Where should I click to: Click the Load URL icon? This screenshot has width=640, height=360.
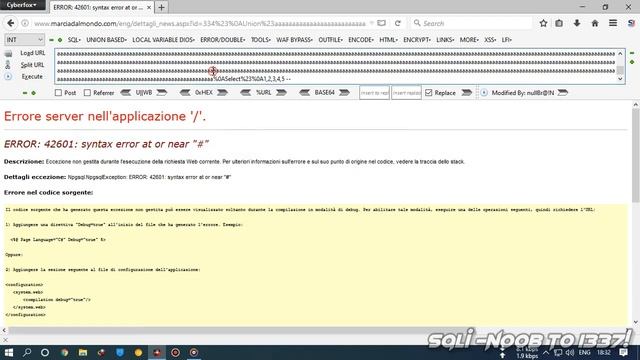[x=8, y=53]
